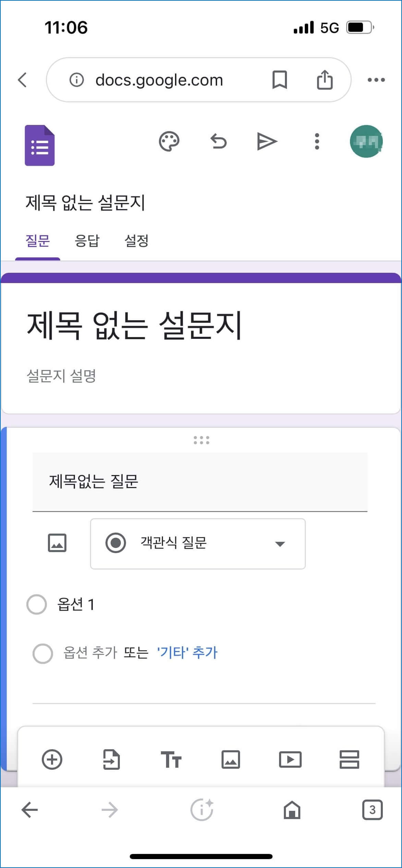Click the empty radio next to 옵션 추가
402x868 pixels.
(43, 652)
